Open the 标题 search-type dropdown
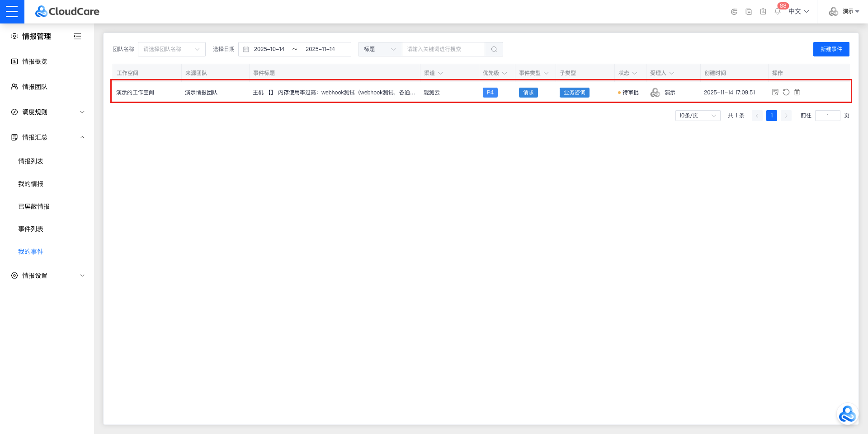 click(380, 49)
